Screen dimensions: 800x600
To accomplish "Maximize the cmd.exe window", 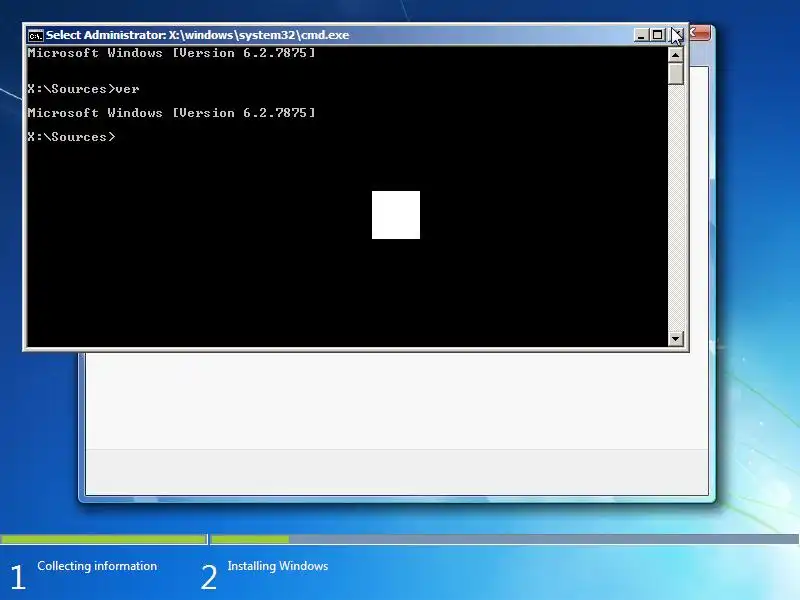I will coord(657,35).
